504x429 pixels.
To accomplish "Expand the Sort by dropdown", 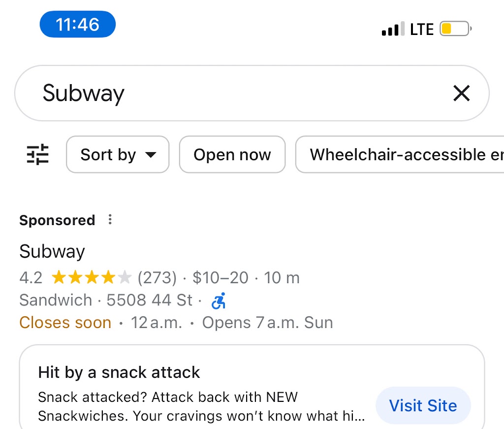I will click(118, 154).
